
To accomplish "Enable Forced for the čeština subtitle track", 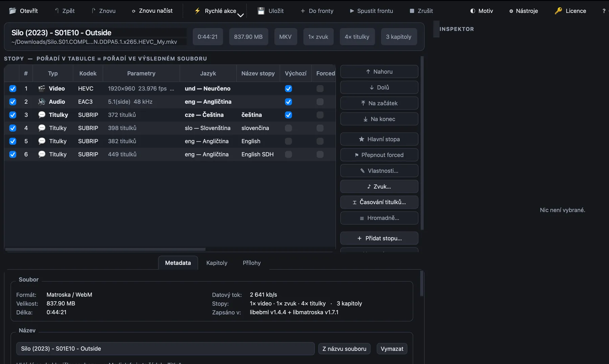I will point(320,115).
